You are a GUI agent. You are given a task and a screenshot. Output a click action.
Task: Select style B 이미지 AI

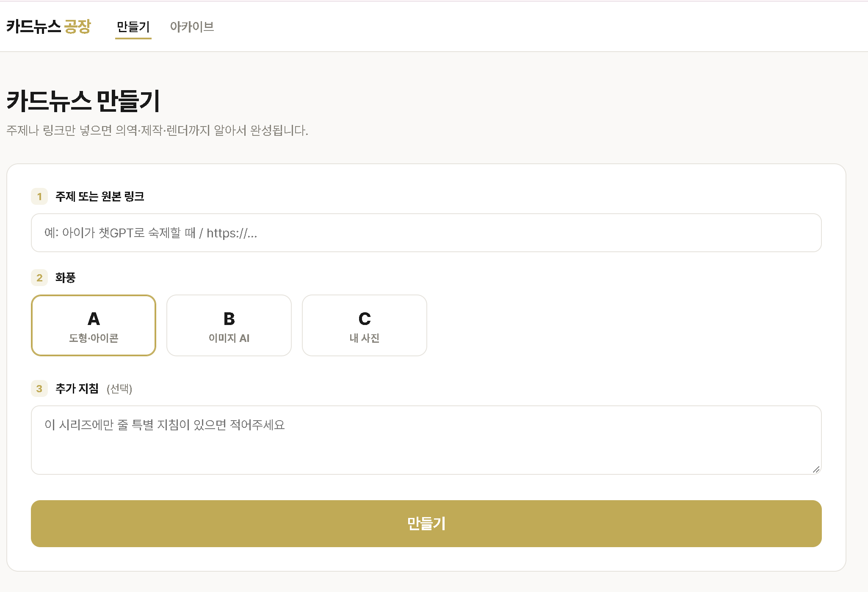pyautogui.click(x=229, y=325)
